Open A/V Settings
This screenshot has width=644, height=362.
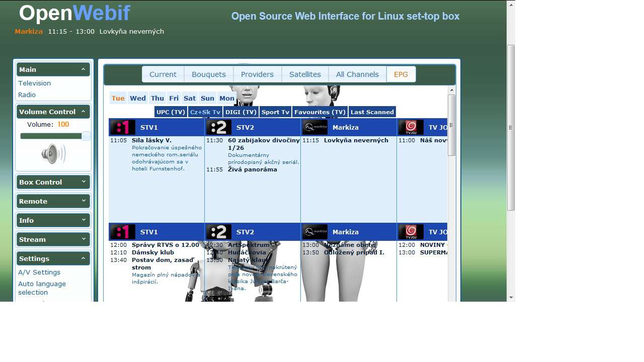tap(39, 272)
